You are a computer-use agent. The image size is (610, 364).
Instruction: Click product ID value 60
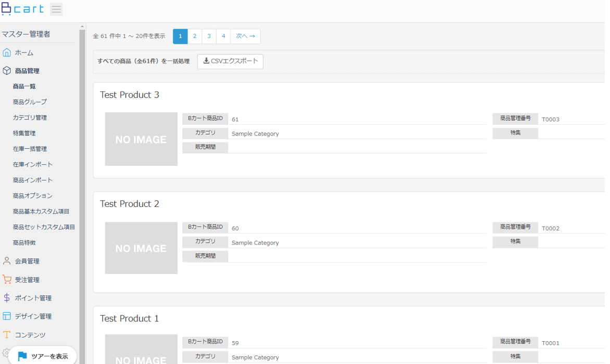pos(235,228)
